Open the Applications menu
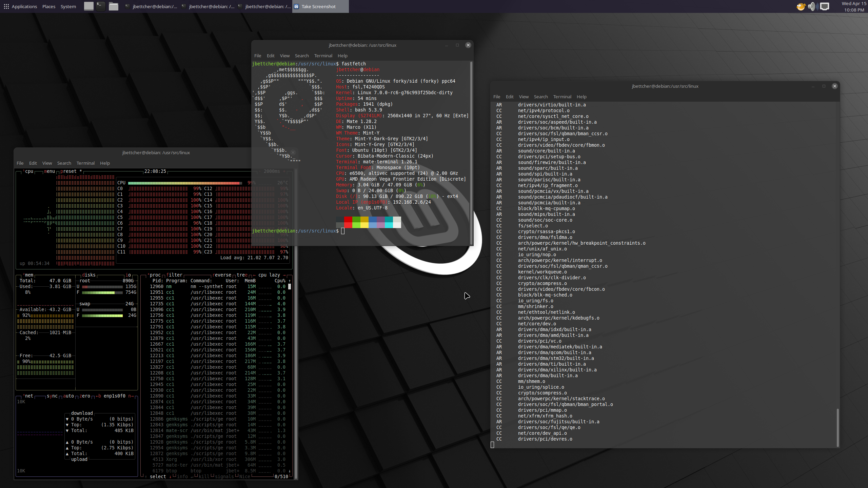 [20, 6]
